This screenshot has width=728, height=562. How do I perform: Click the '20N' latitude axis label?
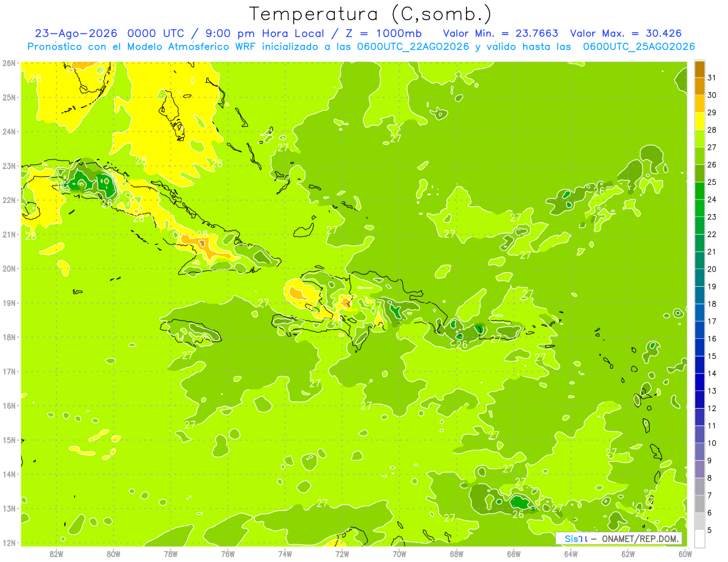point(8,268)
